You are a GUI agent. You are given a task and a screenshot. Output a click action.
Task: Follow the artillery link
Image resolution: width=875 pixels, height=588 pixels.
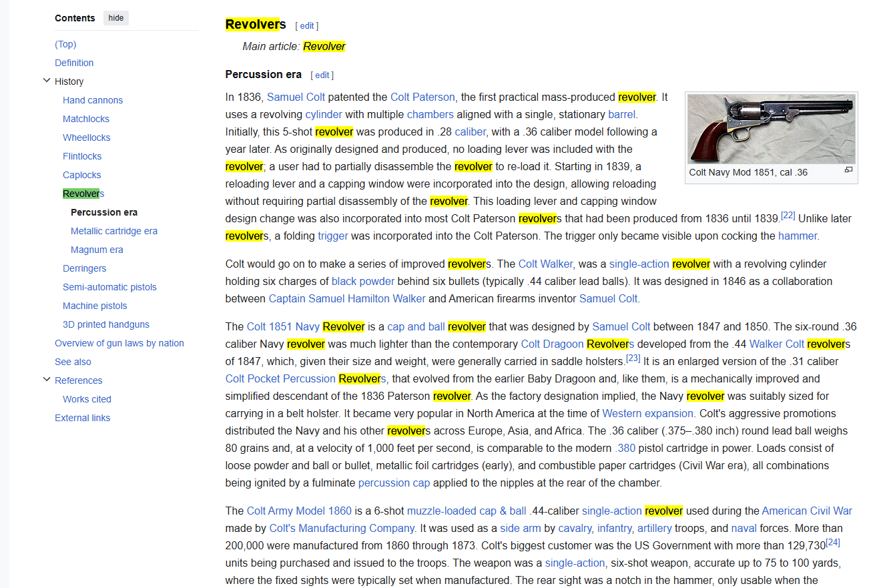[x=655, y=528]
